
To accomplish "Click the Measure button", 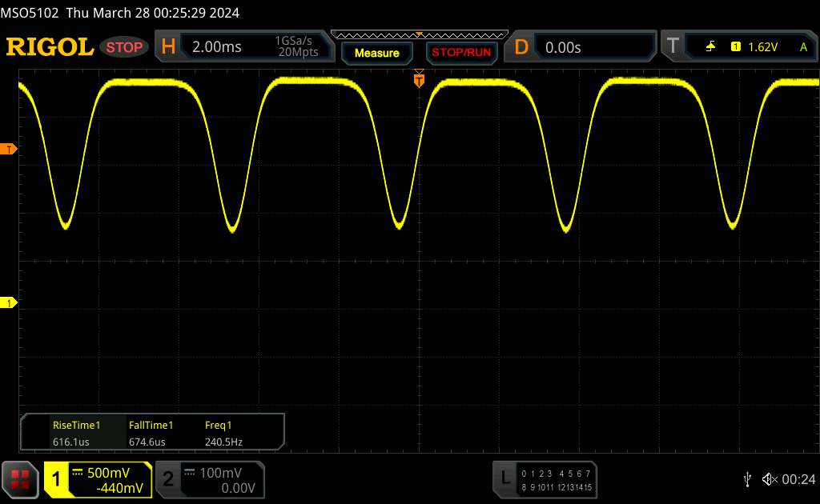I will pyautogui.click(x=376, y=53).
